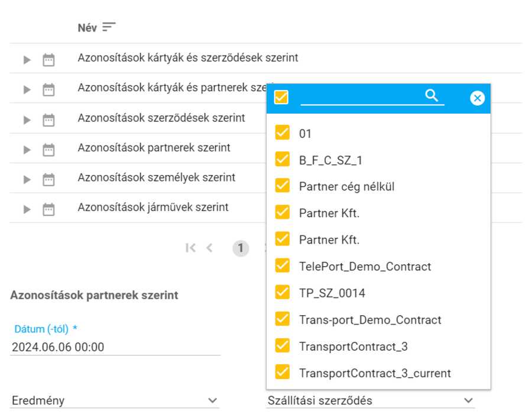Click the search input in the popup

[372, 97]
